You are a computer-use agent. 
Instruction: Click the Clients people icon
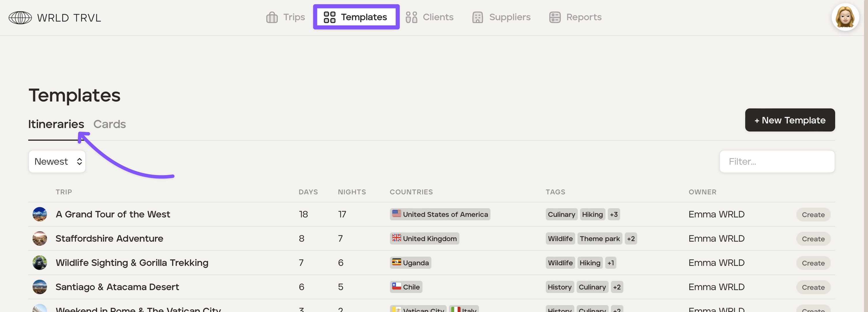pos(411,17)
